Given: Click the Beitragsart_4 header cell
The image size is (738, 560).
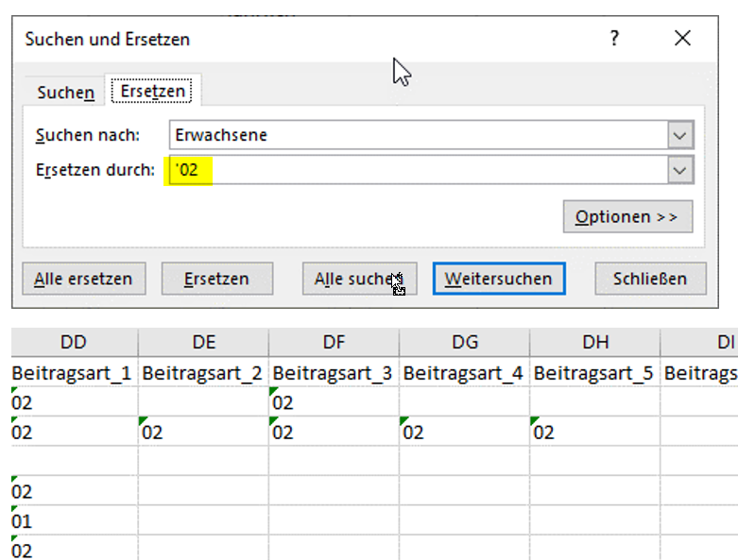Looking at the screenshot, I should point(463,373).
